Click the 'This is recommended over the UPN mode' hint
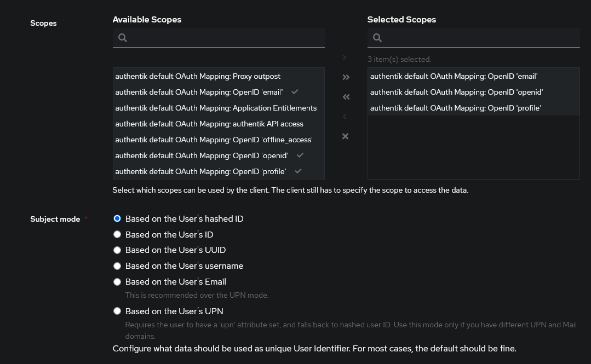The image size is (591, 364). [x=197, y=296]
